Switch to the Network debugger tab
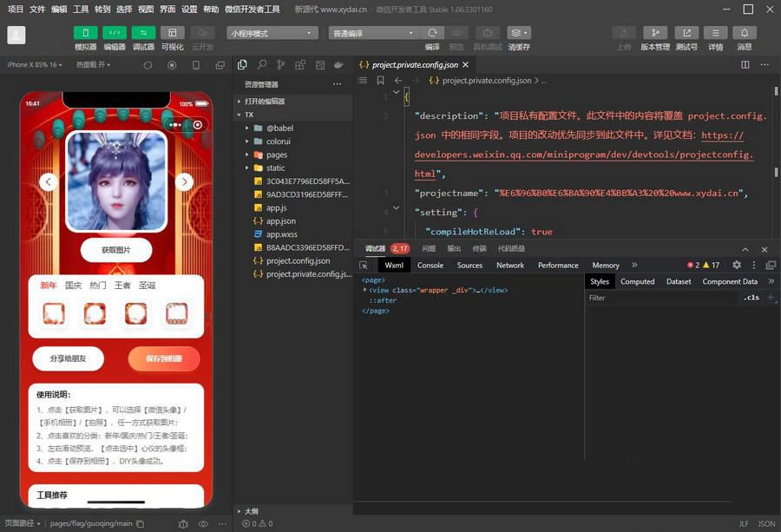The image size is (781, 532). point(509,265)
